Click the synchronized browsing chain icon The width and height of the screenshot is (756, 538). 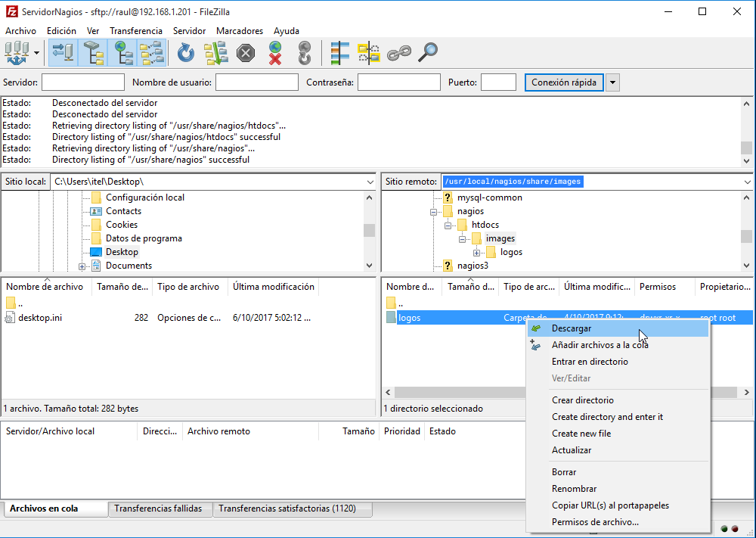(x=398, y=53)
